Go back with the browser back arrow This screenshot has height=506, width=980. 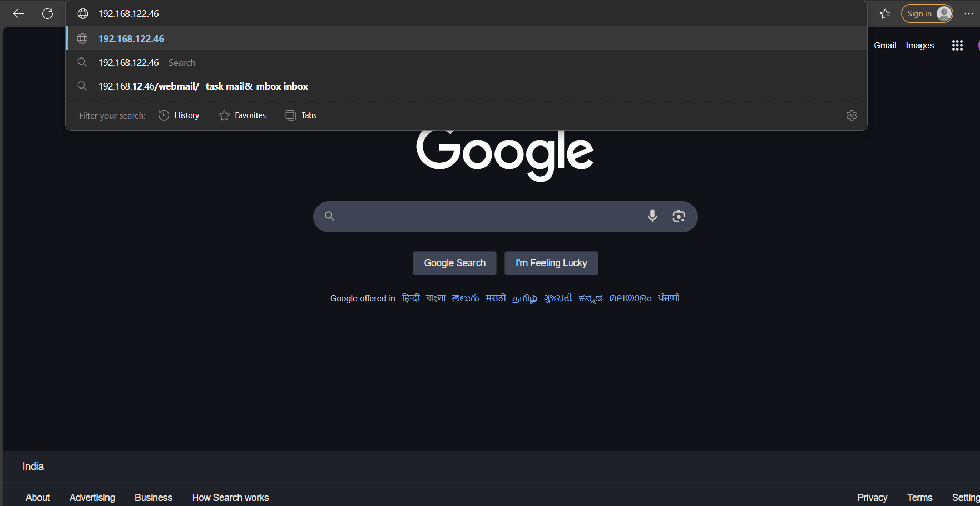pos(18,14)
